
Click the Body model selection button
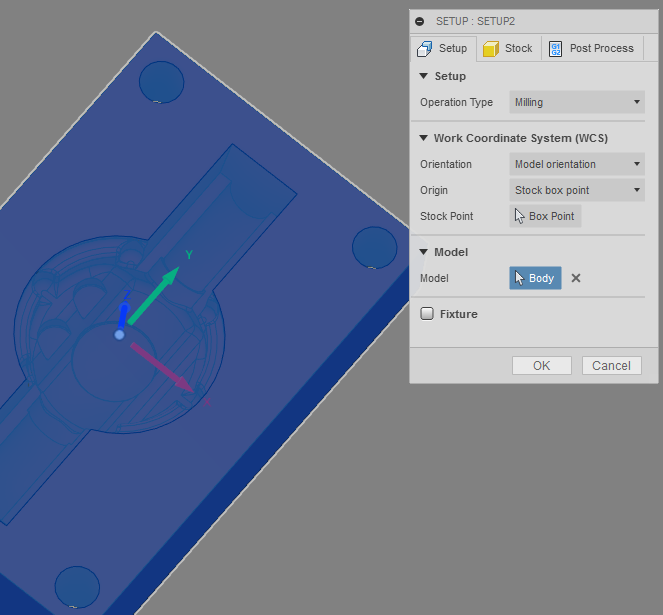click(535, 278)
